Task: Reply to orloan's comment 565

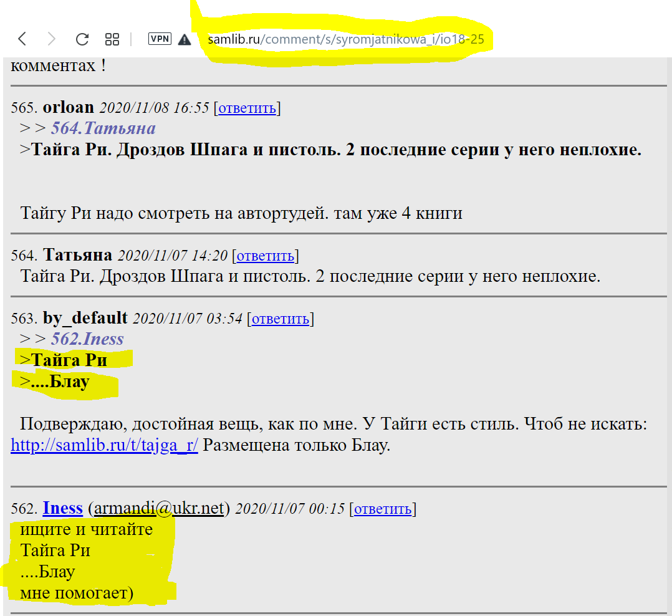Action: tap(247, 108)
